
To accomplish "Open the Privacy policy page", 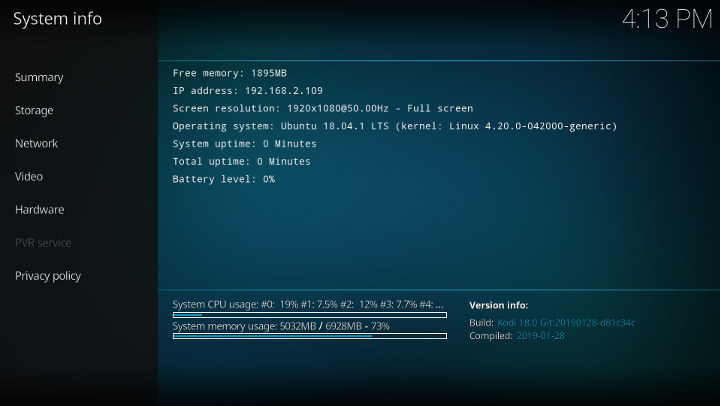I will click(x=48, y=276).
